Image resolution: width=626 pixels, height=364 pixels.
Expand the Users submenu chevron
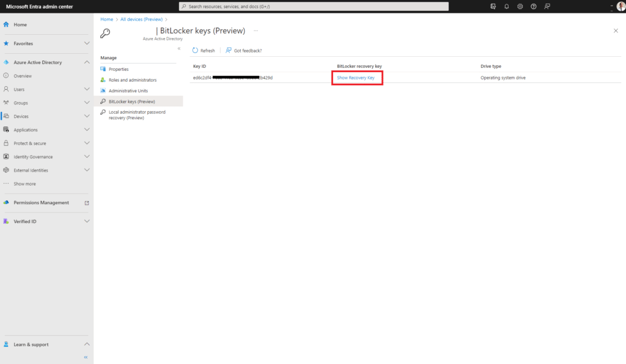[86, 89]
